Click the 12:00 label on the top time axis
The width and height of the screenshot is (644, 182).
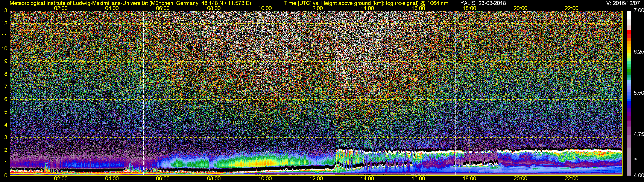316,8
